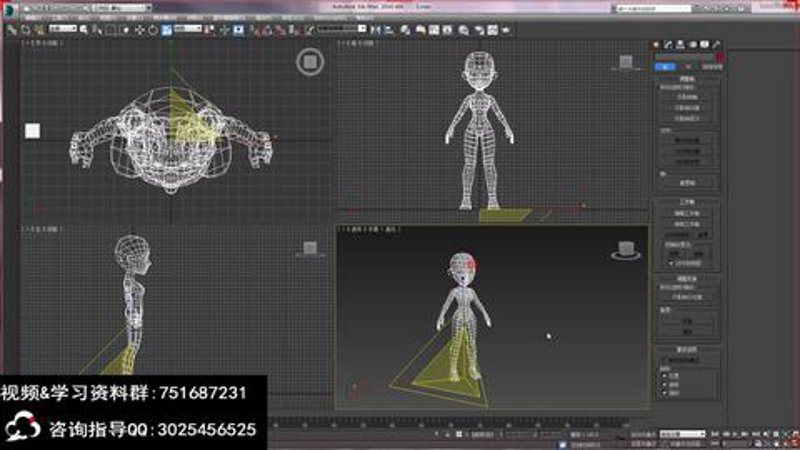The width and height of the screenshot is (800, 450).
Task: Select the blue Pivot button in Hierarchy panel
Action: pyautogui.click(x=665, y=67)
